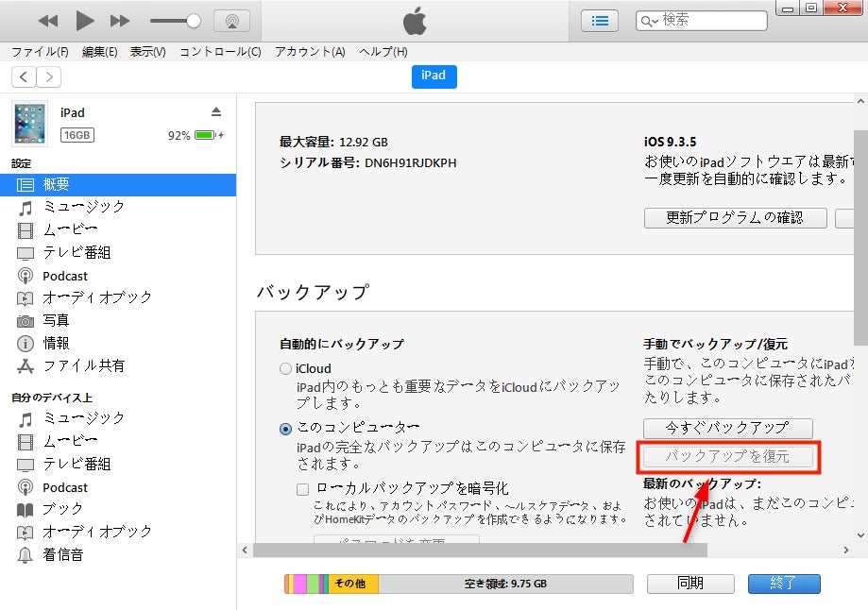This screenshot has height=610, width=868.
Task: Choose the iCloud backup radio button
Action: click(x=285, y=368)
